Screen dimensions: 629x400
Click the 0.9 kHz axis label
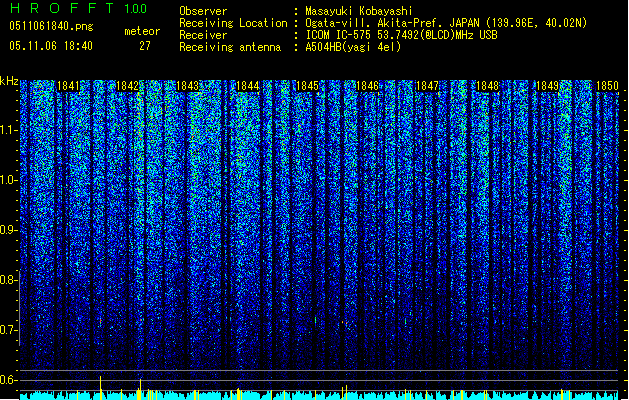coord(9,230)
